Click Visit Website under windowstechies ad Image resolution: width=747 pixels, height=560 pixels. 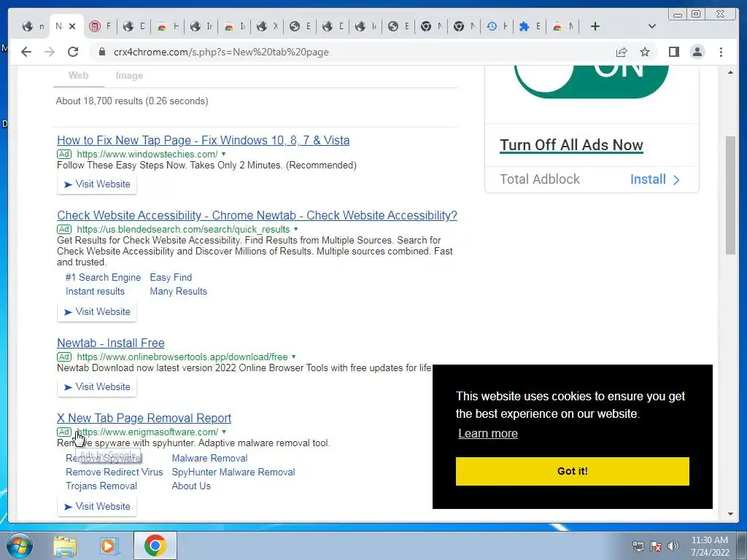click(x=97, y=184)
